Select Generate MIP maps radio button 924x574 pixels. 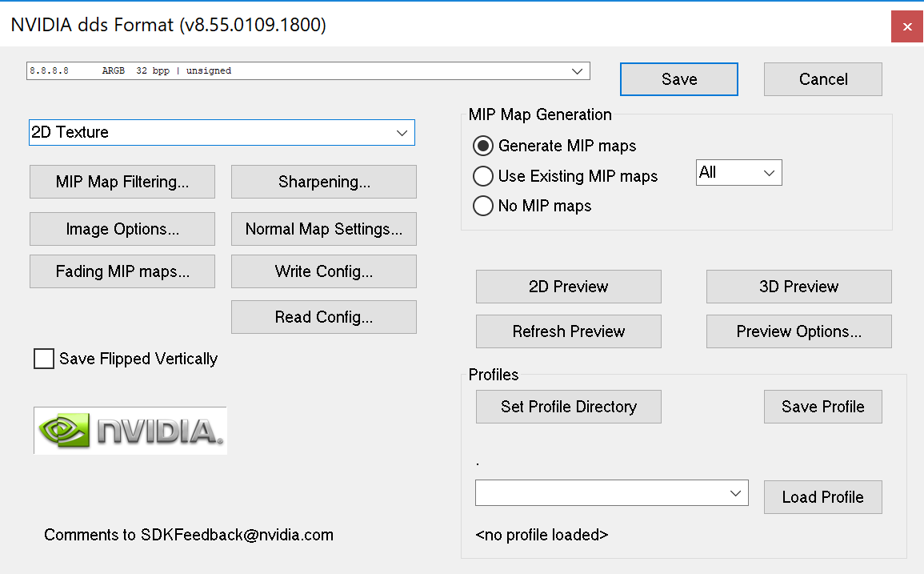[x=483, y=146]
